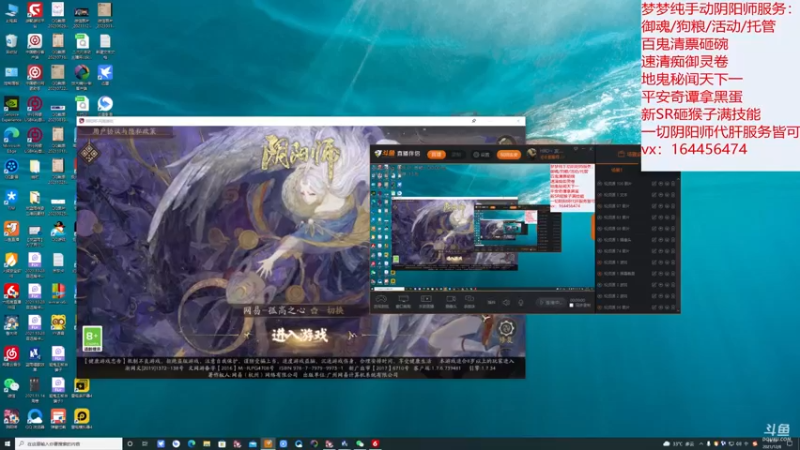The width and height of the screenshot is (800, 450).
Task: Open 用户协议与隐私政策 link in game window
Action: (x=124, y=132)
